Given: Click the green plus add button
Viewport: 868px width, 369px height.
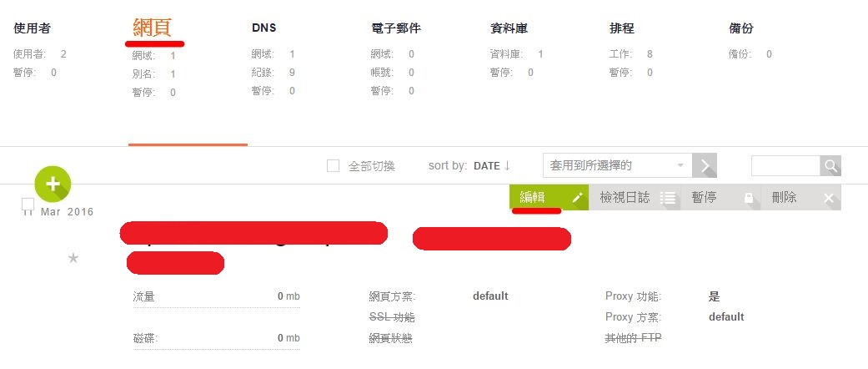Looking at the screenshot, I should click(53, 184).
